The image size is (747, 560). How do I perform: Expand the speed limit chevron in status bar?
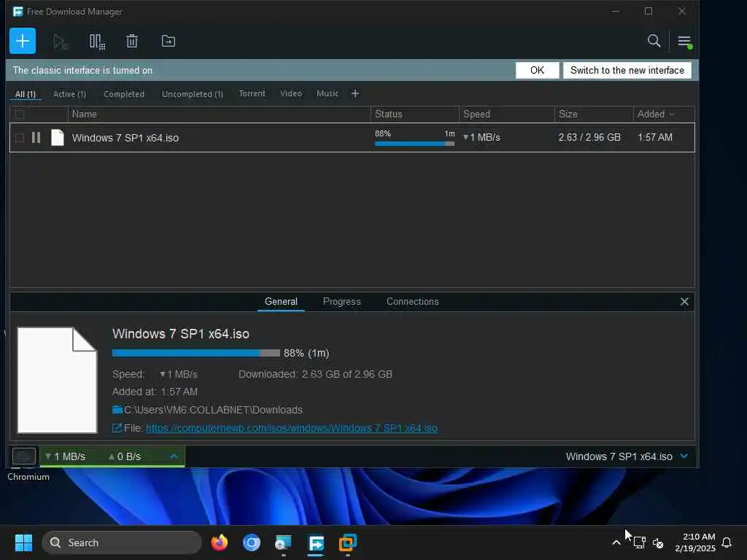(174, 456)
